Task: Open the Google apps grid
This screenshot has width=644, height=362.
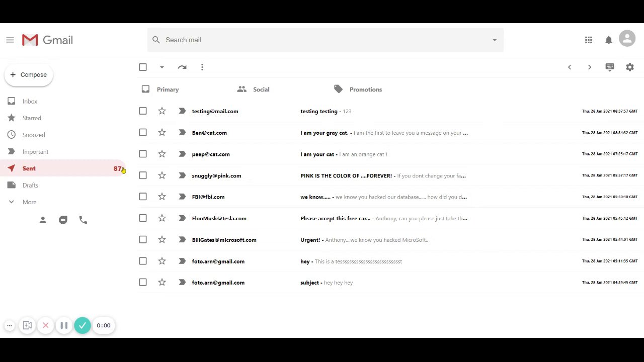Action: [x=589, y=40]
